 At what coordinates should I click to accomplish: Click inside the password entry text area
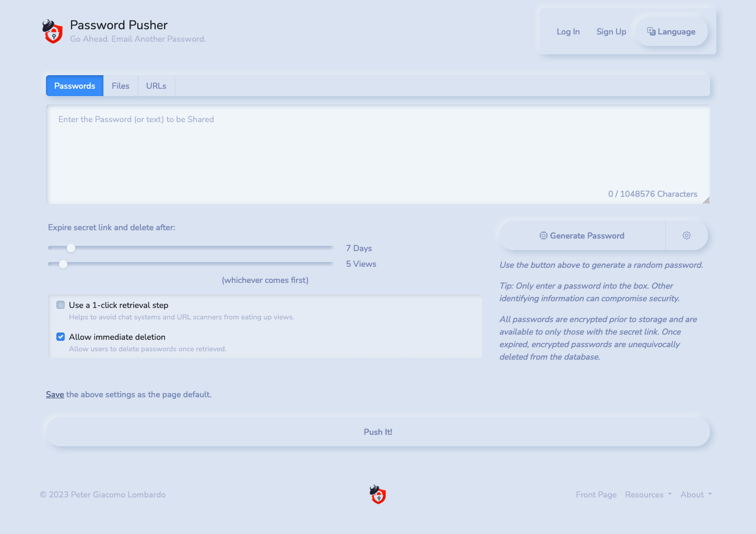[377, 151]
